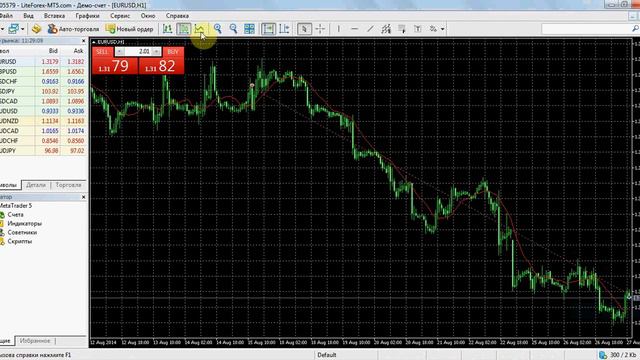Viewport: 640px width, 360px height.
Task: Select the arrow objects tool
Action: (x=433, y=29)
